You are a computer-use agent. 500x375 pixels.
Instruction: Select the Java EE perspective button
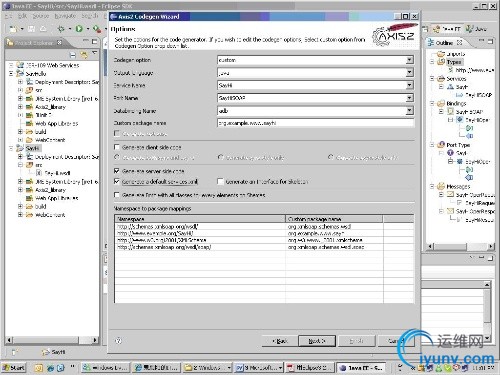coord(447,29)
